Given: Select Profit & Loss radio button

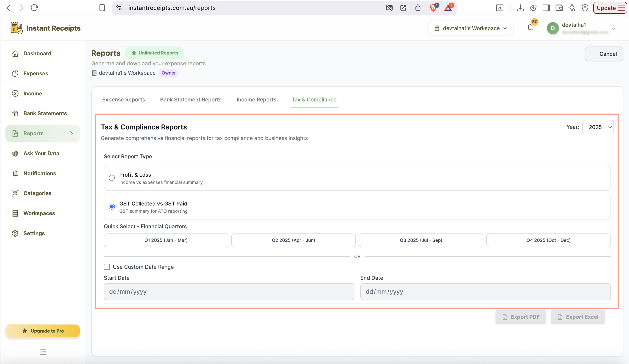Looking at the screenshot, I should click(x=112, y=178).
